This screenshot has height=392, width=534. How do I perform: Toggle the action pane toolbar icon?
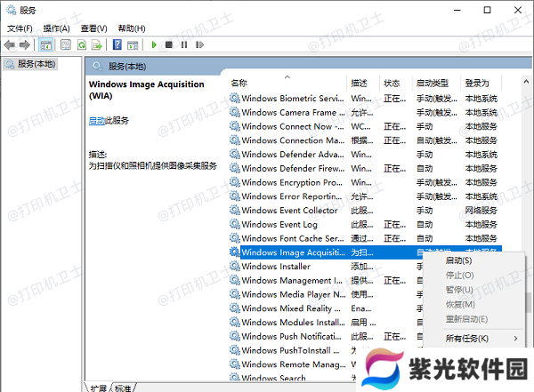coord(133,45)
